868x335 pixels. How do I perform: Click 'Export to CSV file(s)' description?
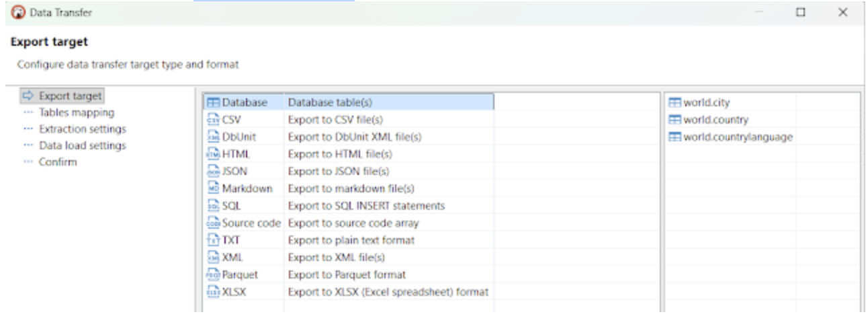pyautogui.click(x=335, y=120)
